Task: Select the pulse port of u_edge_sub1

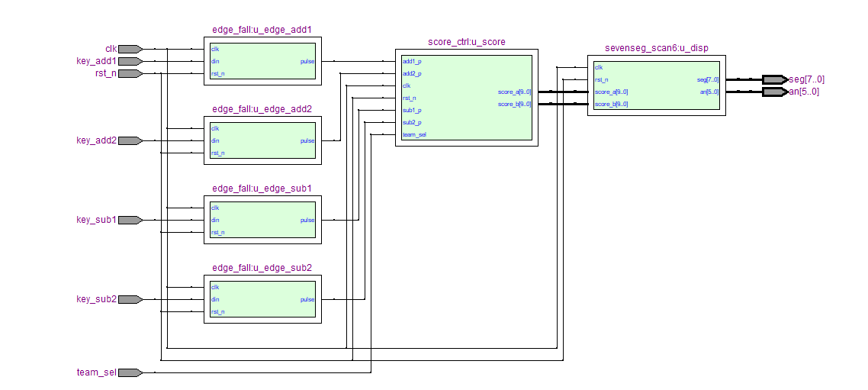Action: [307, 220]
